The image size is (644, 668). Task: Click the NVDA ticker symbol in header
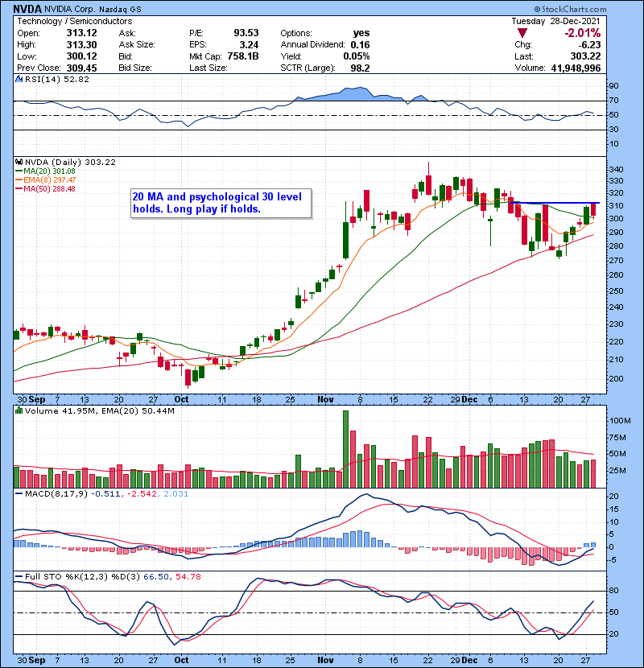point(27,9)
